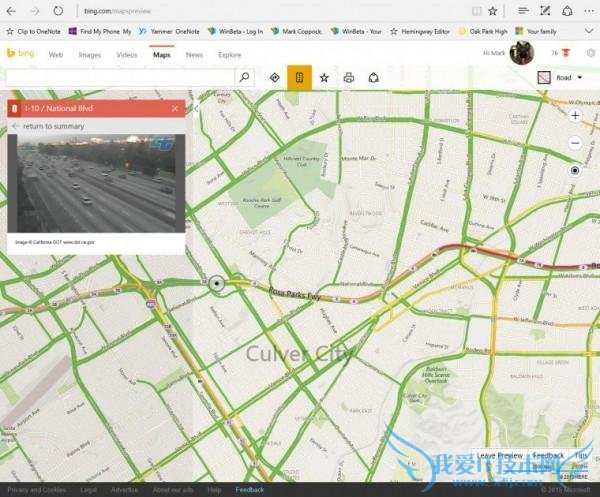Click the browser Share icon

pos(567,11)
